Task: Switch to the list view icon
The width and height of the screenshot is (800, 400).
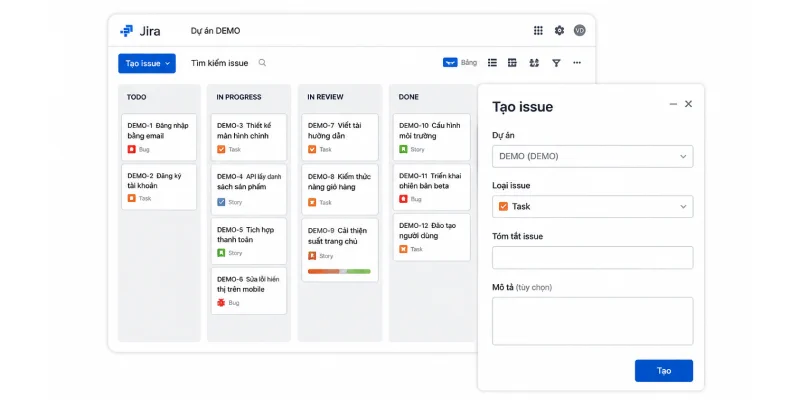Action: click(492, 63)
